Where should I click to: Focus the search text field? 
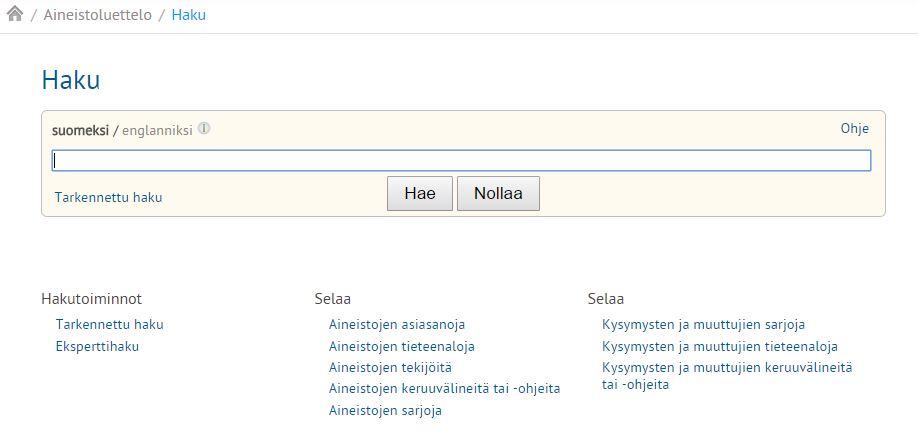461,160
